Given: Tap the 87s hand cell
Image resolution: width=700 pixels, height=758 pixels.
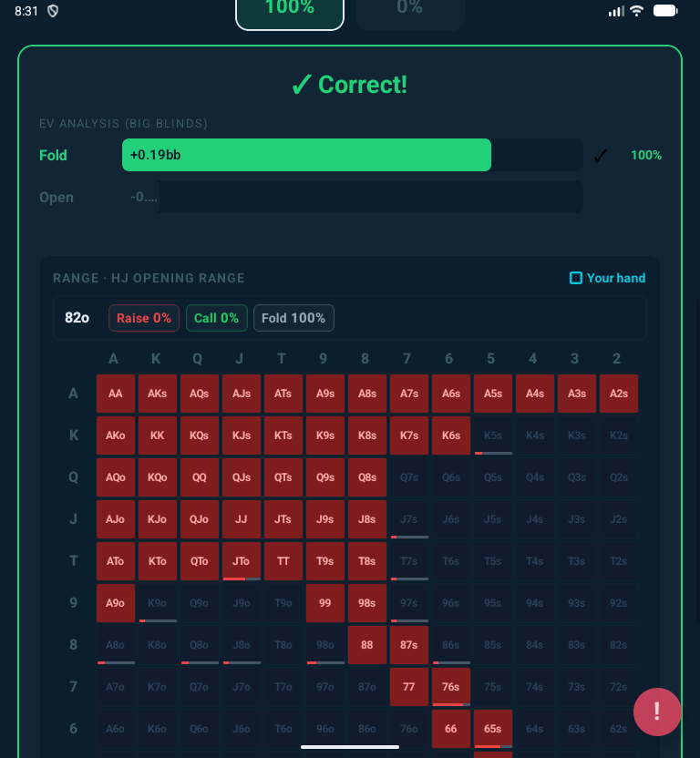Looking at the screenshot, I should (409, 645).
